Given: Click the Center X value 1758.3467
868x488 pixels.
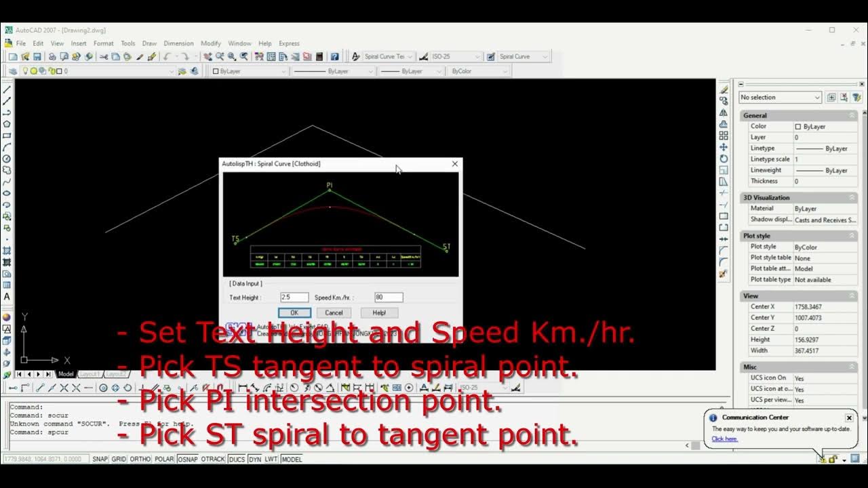Looking at the screenshot, I should pos(825,307).
